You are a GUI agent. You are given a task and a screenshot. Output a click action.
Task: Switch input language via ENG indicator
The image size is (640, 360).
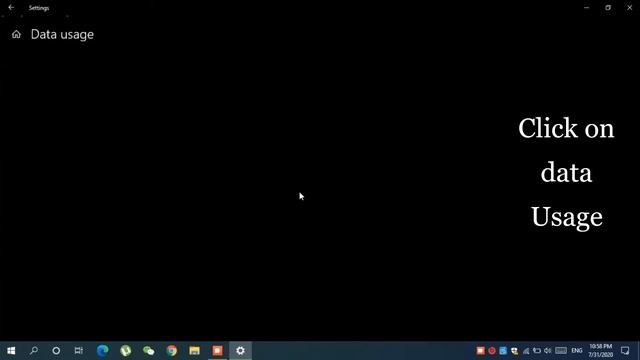click(x=577, y=351)
